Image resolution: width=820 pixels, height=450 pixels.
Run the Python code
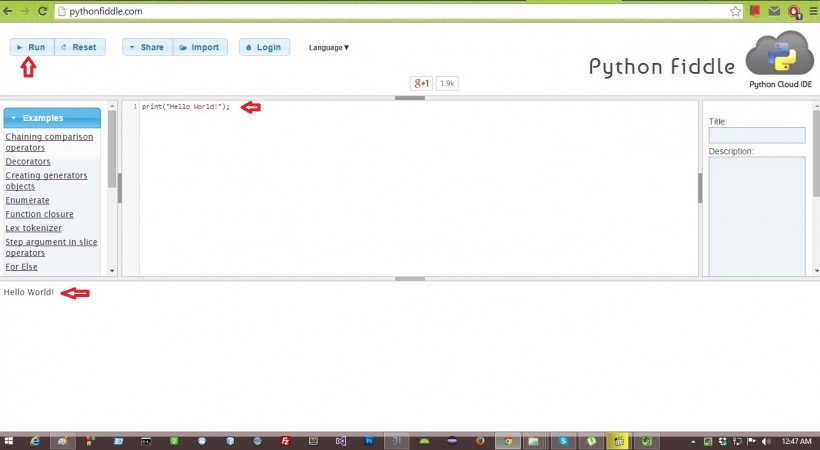point(32,47)
